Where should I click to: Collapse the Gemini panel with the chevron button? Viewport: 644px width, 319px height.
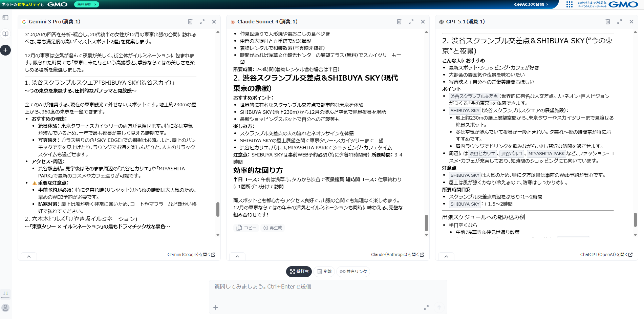click(x=29, y=256)
